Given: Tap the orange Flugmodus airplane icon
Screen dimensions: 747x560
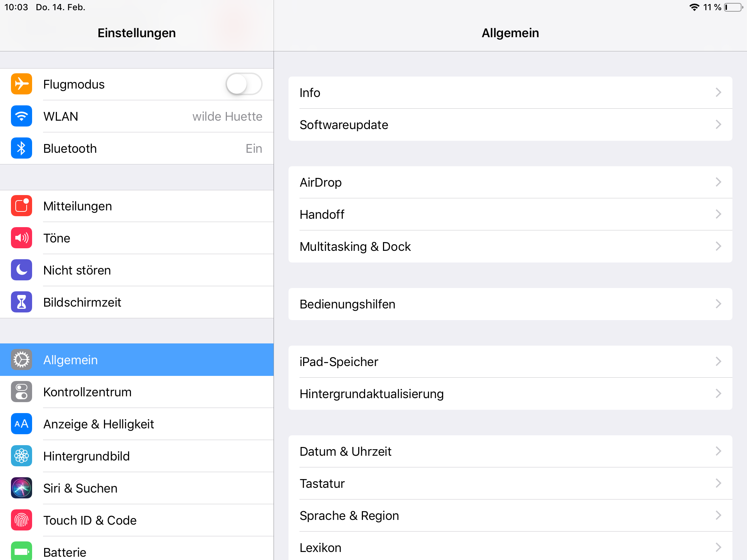Looking at the screenshot, I should [x=22, y=84].
